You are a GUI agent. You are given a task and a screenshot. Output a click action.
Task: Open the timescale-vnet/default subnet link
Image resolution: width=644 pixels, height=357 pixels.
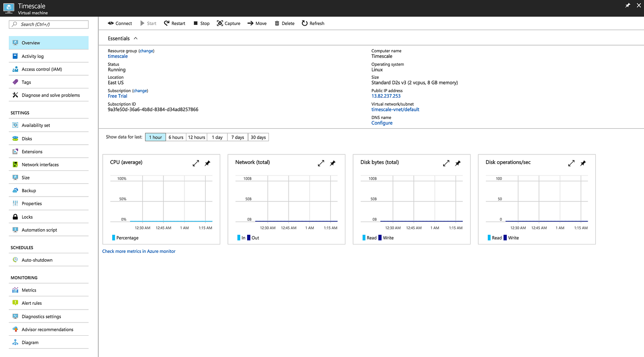click(395, 109)
